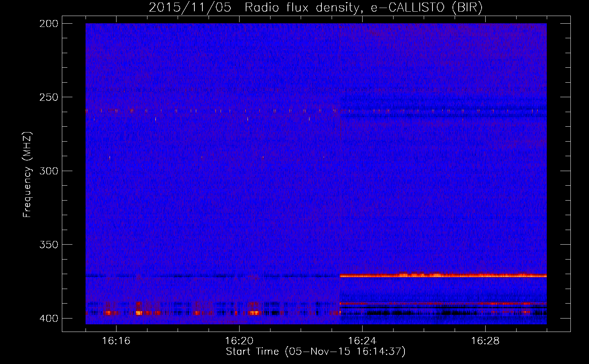Click the 250 frequency tick label
The image size is (589, 364).
click(x=48, y=97)
